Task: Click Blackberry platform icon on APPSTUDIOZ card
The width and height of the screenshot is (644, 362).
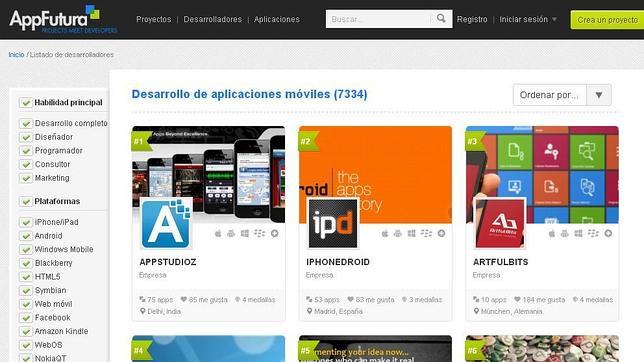Action: [260, 233]
